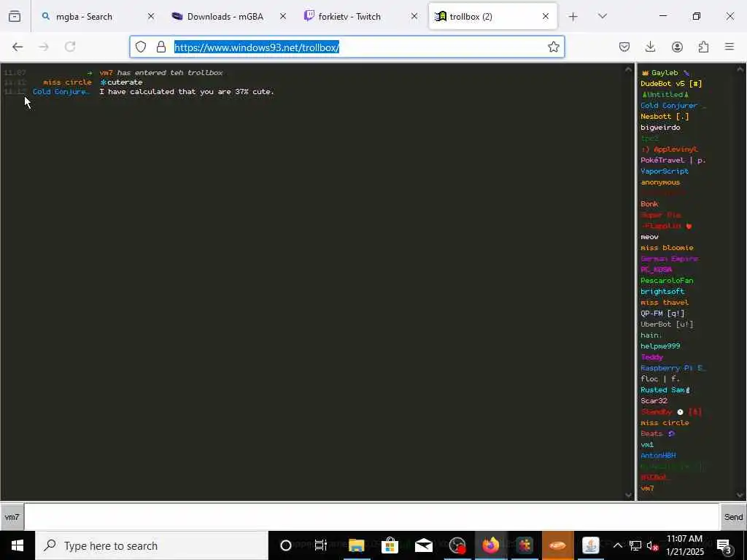Select user Nesbott [.] in the user list

[x=665, y=117]
